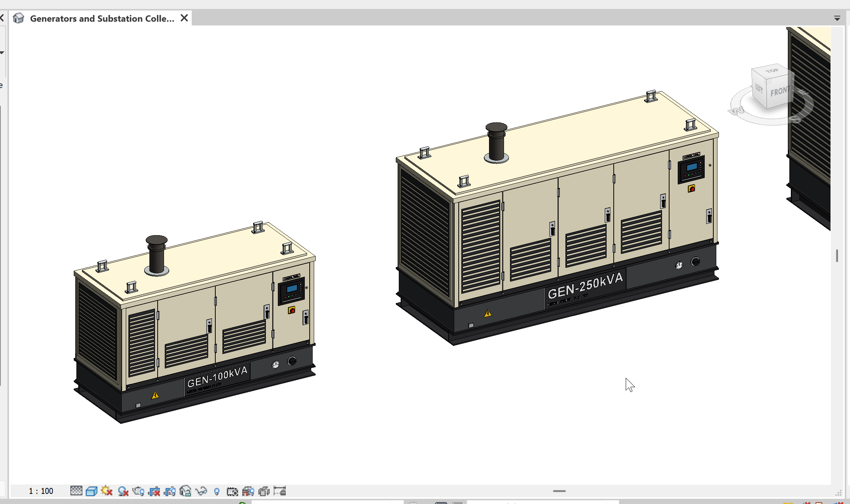Click the control panel screen on GEN-250kVA
850x504 pixels.
click(x=692, y=167)
